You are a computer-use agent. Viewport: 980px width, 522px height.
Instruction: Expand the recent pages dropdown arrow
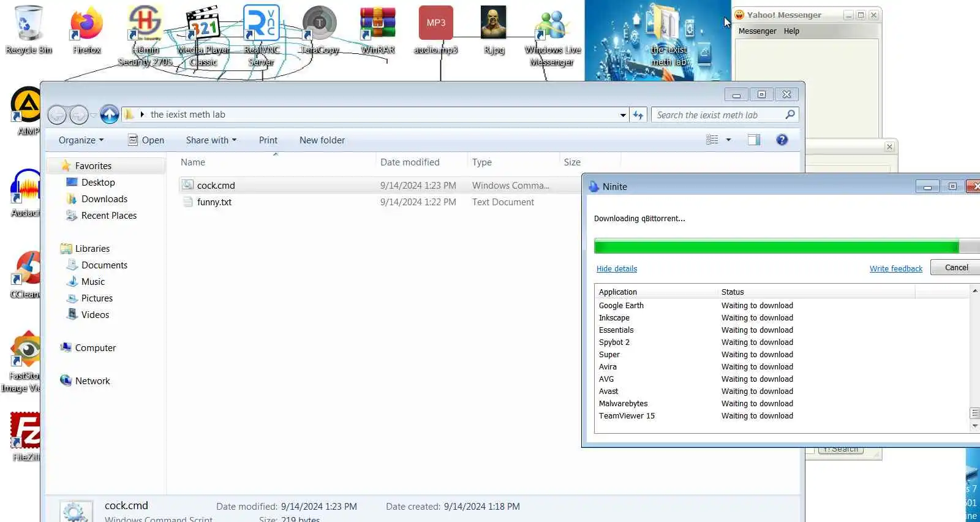pos(93,115)
